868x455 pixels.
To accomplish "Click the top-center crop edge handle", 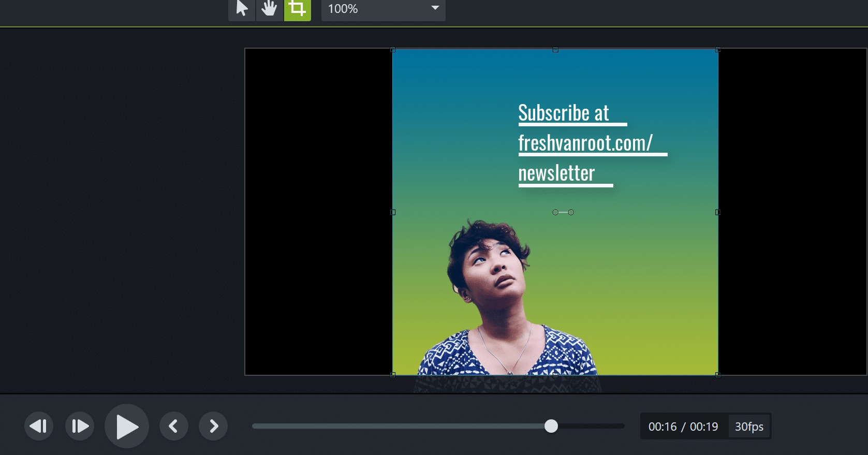I will tap(555, 50).
